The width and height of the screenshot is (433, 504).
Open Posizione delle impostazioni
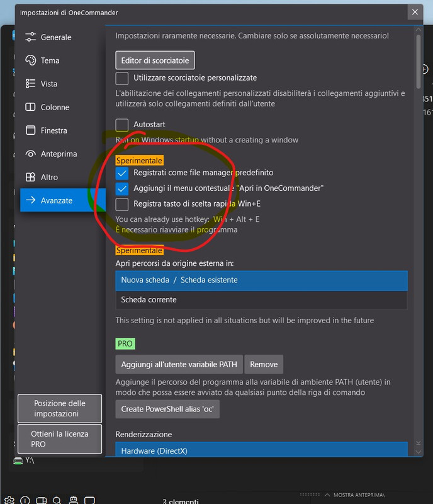click(60, 408)
